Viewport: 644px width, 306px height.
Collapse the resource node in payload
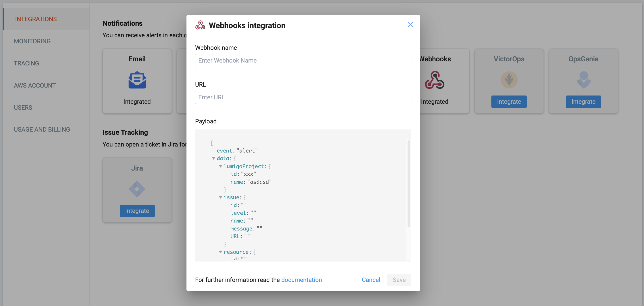(x=221, y=252)
